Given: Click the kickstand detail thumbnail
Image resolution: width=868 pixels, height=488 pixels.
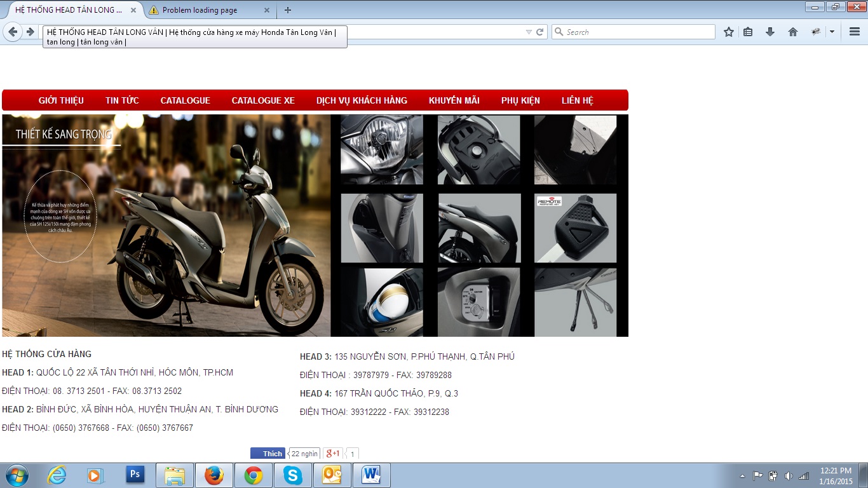Looking at the screenshot, I should [x=575, y=302].
